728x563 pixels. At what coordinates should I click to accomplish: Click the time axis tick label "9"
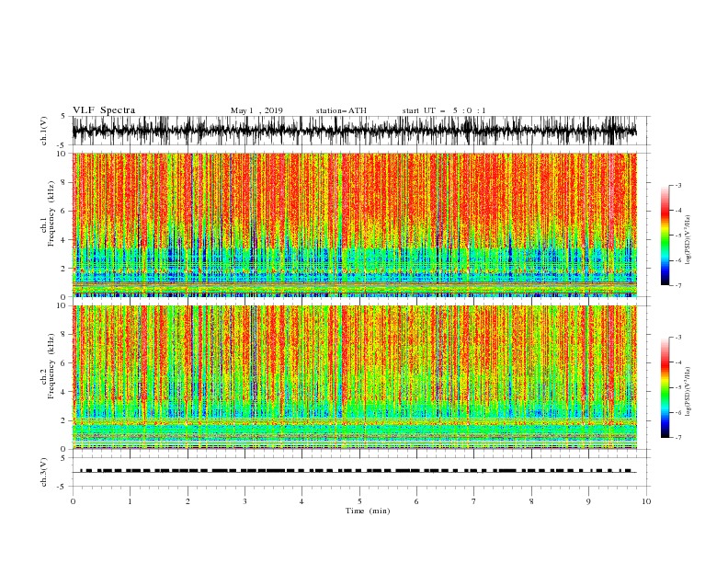click(x=588, y=501)
